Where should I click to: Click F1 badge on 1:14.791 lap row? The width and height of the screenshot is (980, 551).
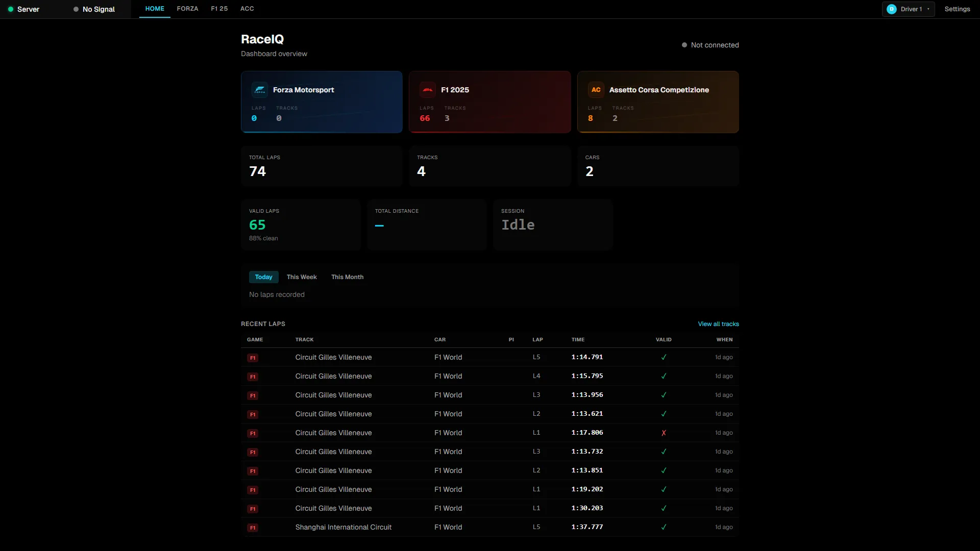point(253,358)
